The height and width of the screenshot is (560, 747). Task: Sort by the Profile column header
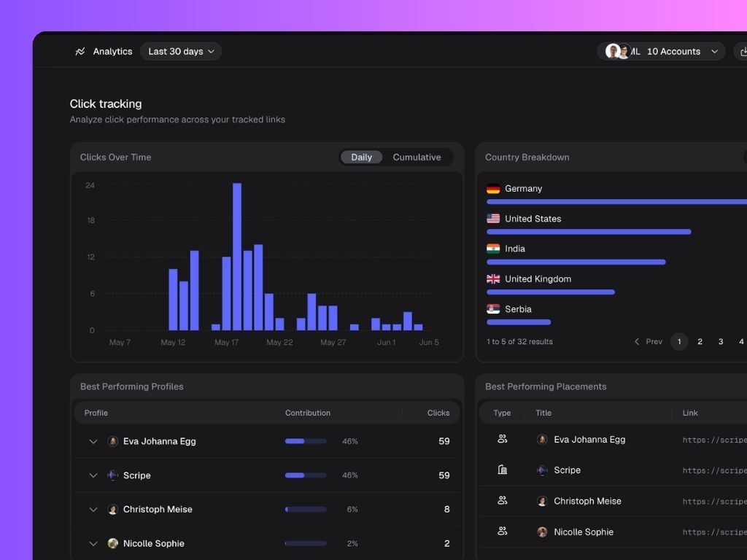coord(96,413)
